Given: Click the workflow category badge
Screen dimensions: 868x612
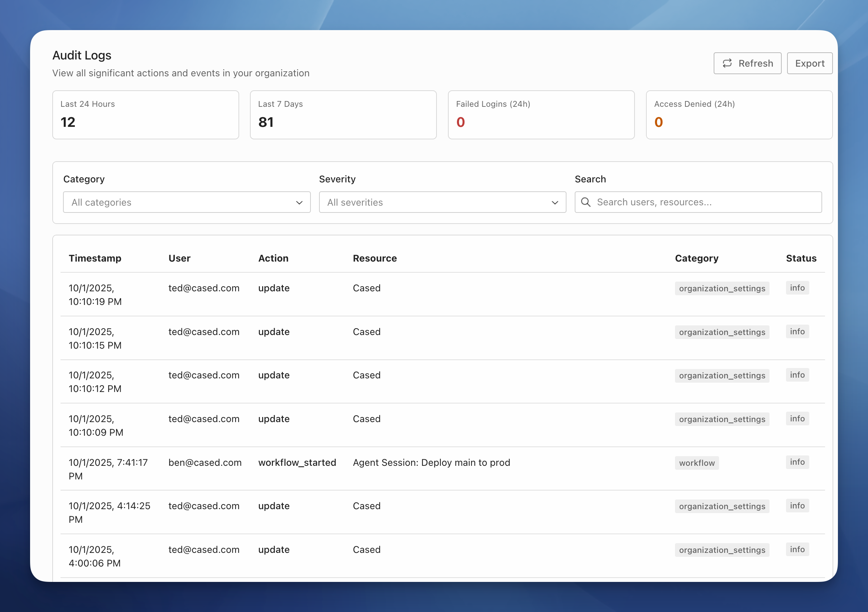Looking at the screenshot, I should click(696, 463).
